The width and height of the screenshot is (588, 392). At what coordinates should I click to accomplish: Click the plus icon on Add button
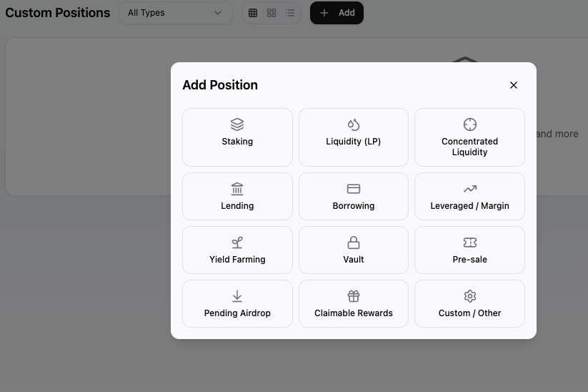pyautogui.click(x=324, y=13)
